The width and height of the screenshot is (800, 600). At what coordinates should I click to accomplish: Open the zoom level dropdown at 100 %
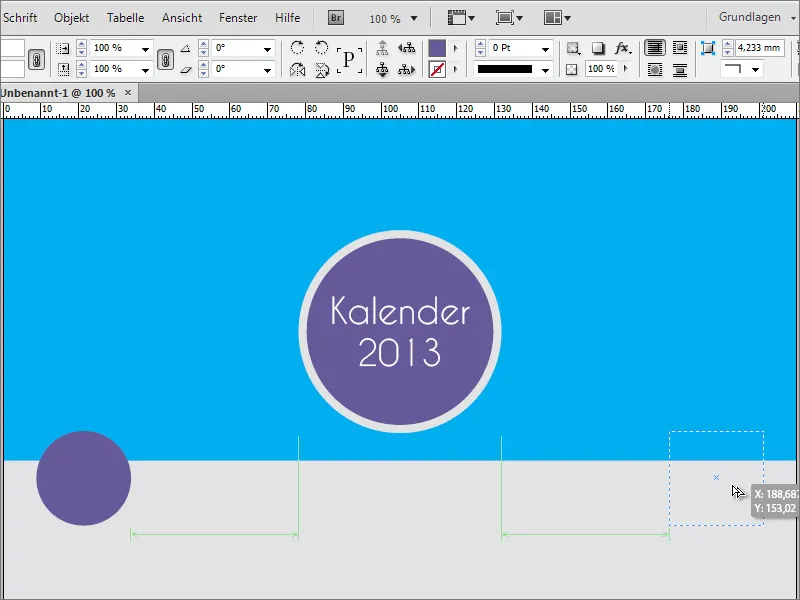pyautogui.click(x=414, y=18)
